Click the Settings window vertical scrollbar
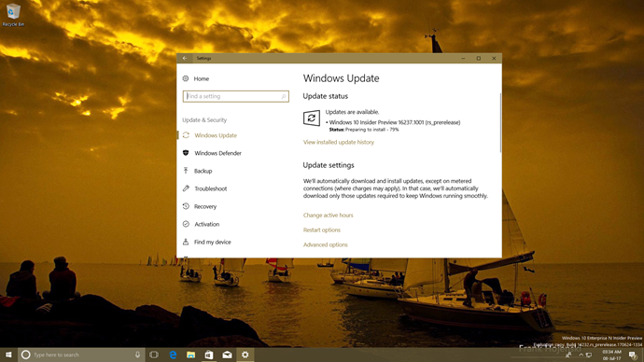The image size is (644, 362). point(500,123)
